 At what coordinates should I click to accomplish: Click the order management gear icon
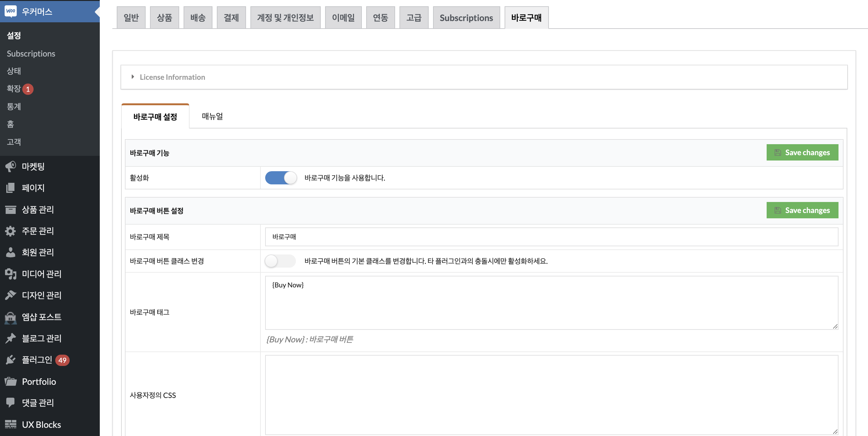[x=10, y=231]
